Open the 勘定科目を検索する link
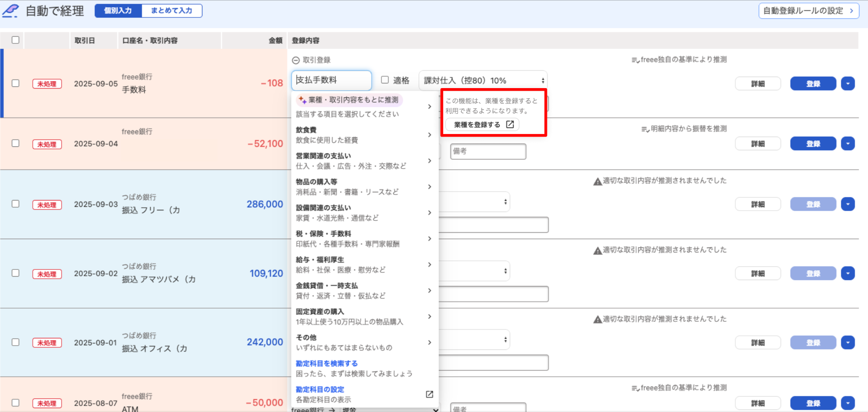This screenshot has width=868, height=412. (327, 363)
